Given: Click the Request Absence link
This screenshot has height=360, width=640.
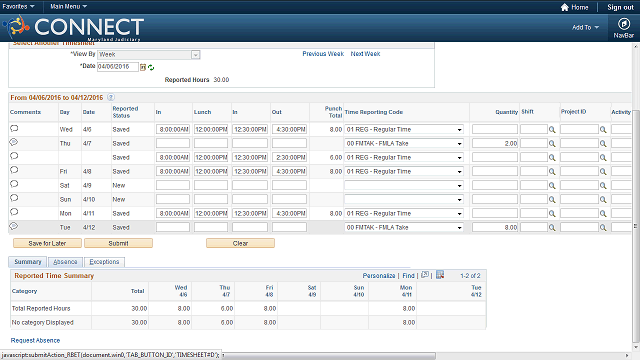Looking at the screenshot, I should pyautogui.click(x=36, y=340).
